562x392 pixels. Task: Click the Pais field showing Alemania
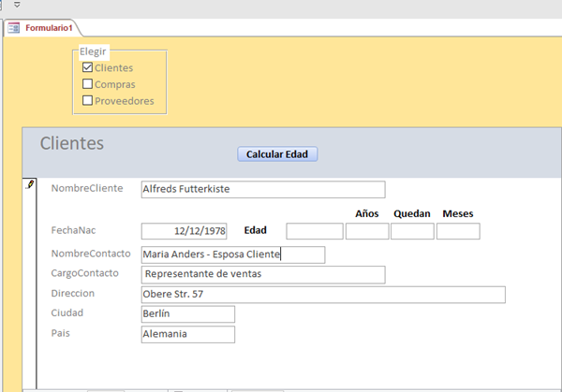point(187,334)
